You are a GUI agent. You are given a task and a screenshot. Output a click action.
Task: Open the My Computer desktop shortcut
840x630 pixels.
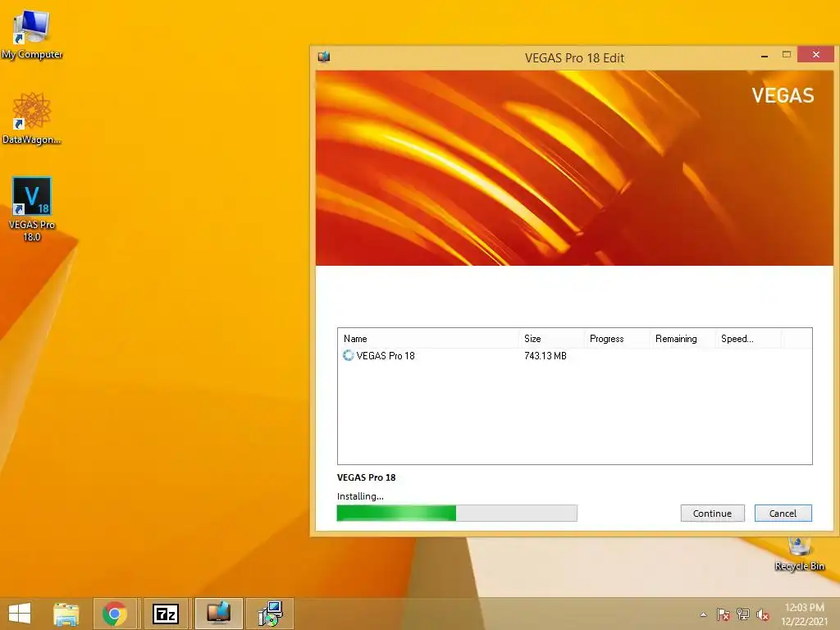[32, 34]
